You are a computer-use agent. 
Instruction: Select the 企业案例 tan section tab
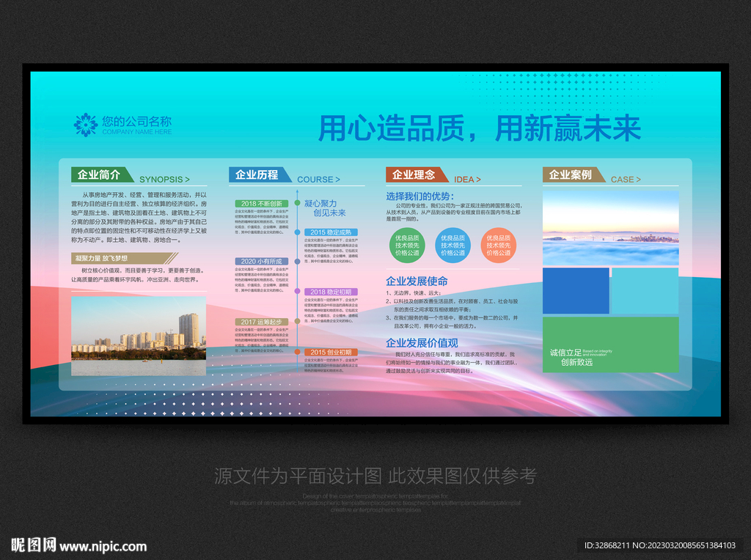pyautogui.click(x=574, y=174)
